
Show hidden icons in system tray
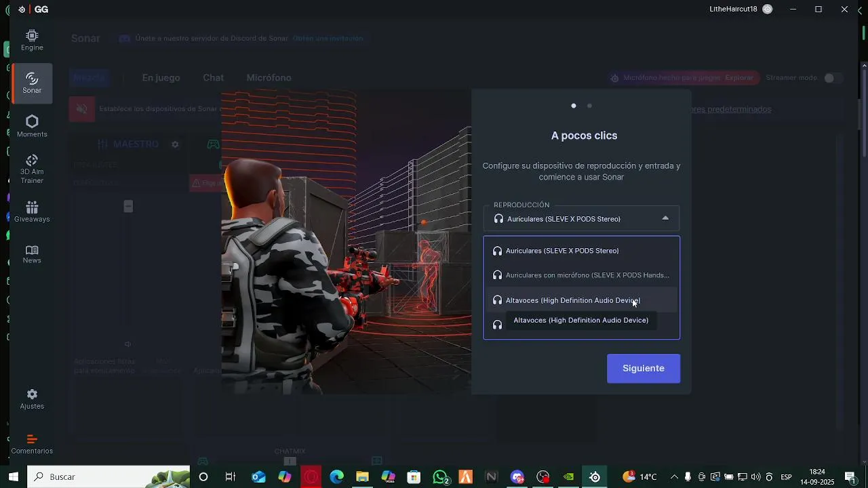coord(674,477)
